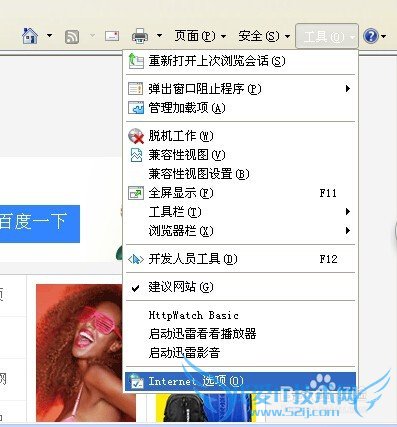
Task: Select 启动迅雷影音
Action: click(240, 353)
